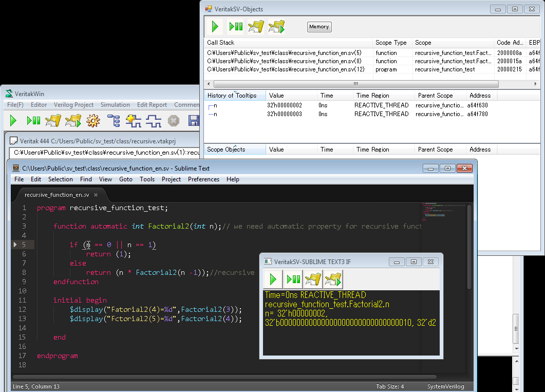Image resolution: width=545 pixels, height=392 pixels.
Task: Click the orange gear icon in VeritakWin
Action: [93, 121]
